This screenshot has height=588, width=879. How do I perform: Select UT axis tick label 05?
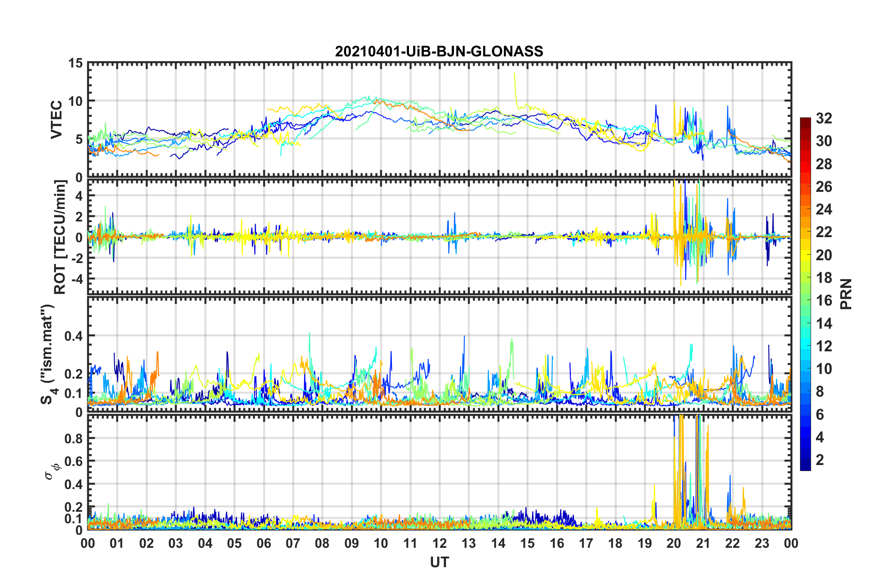[234, 543]
